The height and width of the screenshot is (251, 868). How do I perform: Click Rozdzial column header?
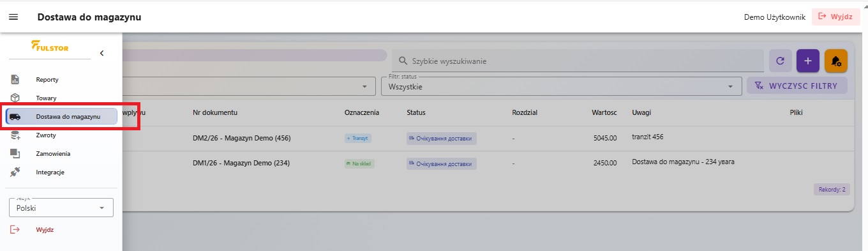[525, 112]
